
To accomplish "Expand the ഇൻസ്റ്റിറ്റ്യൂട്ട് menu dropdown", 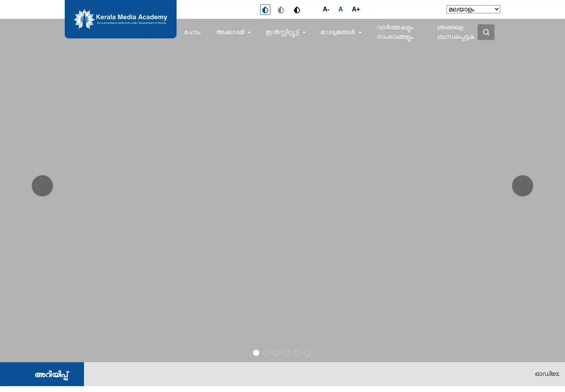I will coord(286,33).
